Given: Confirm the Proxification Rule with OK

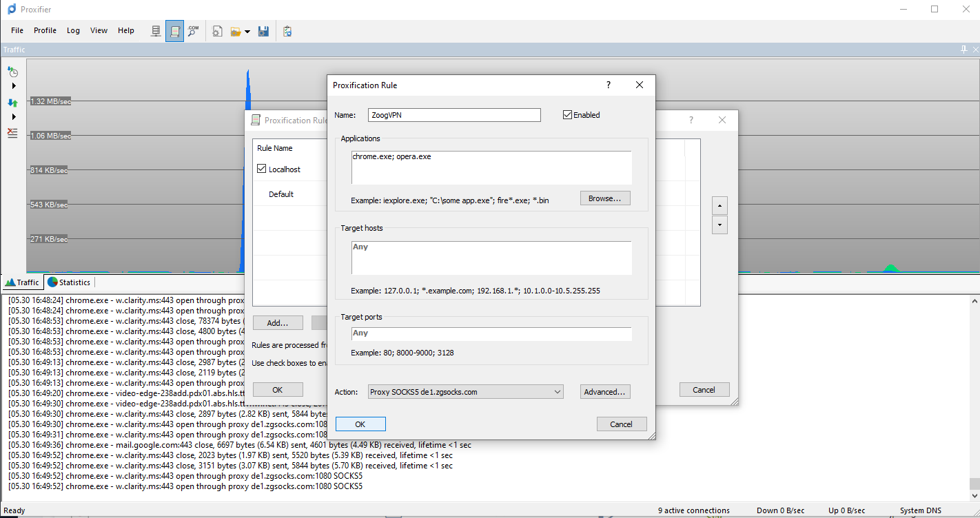Looking at the screenshot, I should [360, 424].
